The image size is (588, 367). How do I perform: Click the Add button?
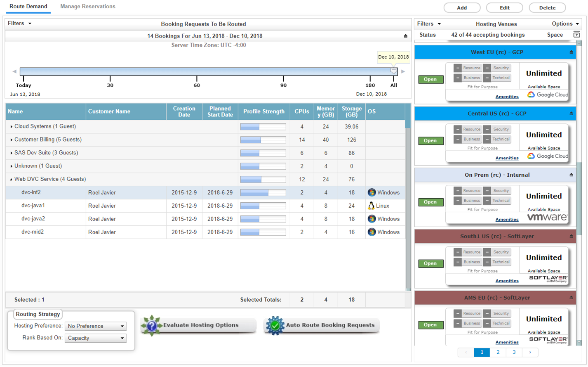coord(462,8)
